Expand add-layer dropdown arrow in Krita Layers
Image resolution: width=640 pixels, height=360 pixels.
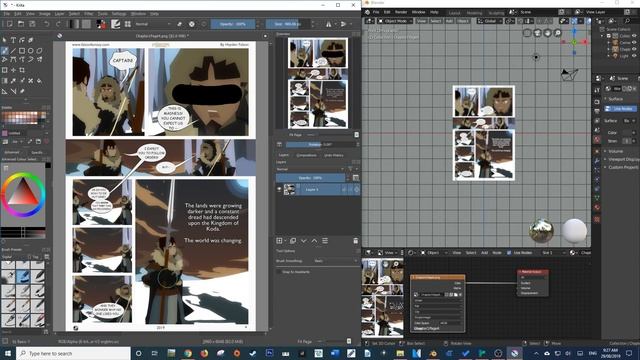pos(285,241)
